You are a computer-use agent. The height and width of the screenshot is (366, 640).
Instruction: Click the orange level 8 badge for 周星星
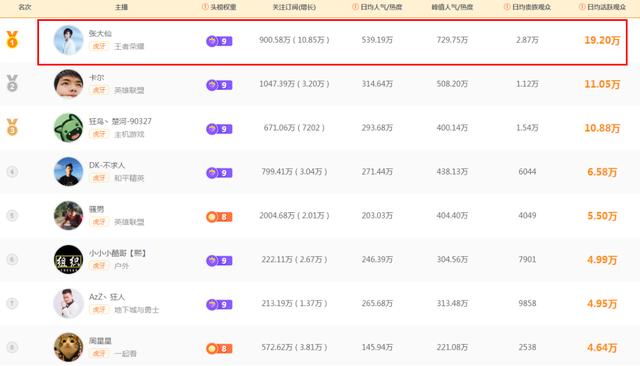[219, 348]
